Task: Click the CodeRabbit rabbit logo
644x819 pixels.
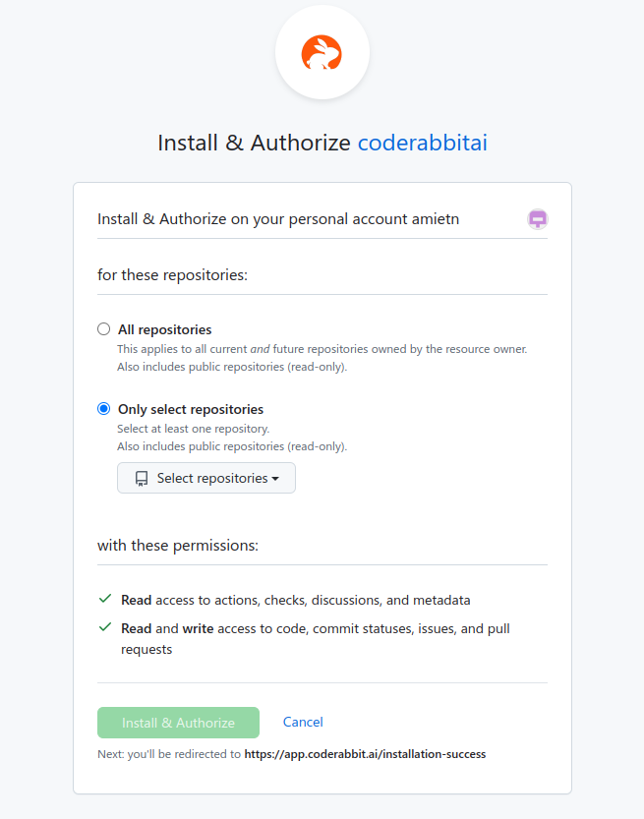Action: (322, 52)
